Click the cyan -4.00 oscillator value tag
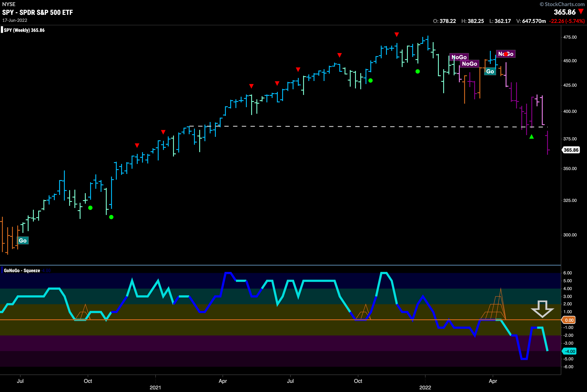The image size is (587, 392). coord(569,351)
